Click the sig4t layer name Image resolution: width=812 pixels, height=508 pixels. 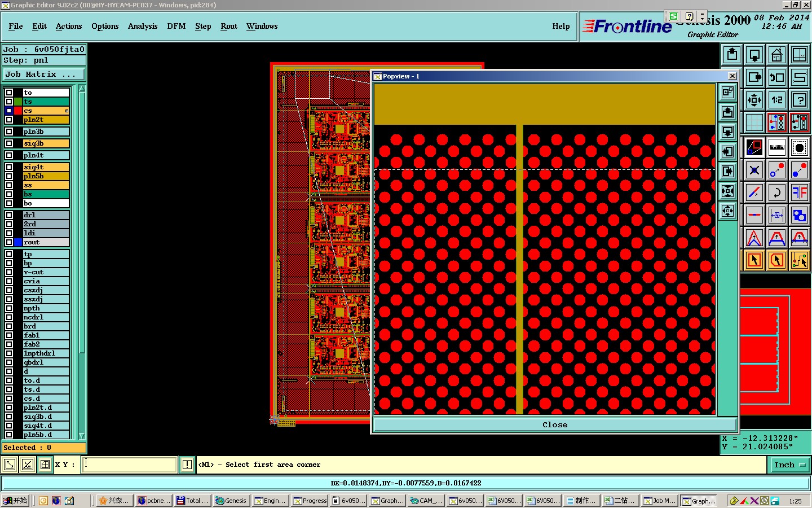pos(46,167)
